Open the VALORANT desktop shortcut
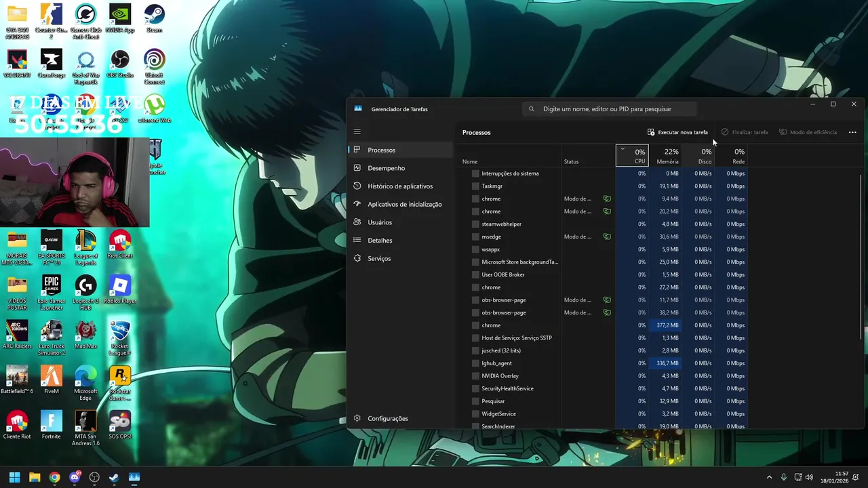The width and height of the screenshot is (868, 488). pos(17,64)
